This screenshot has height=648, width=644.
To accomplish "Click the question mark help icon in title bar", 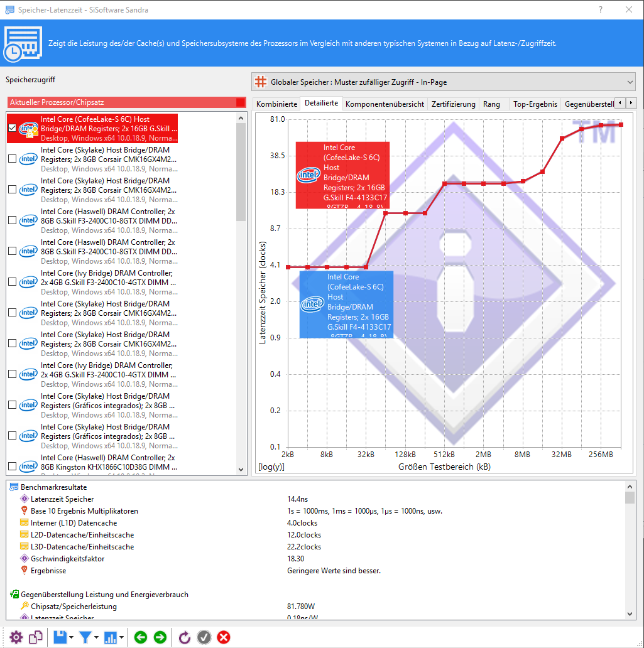I will pyautogui.click(x=601, y=9).
